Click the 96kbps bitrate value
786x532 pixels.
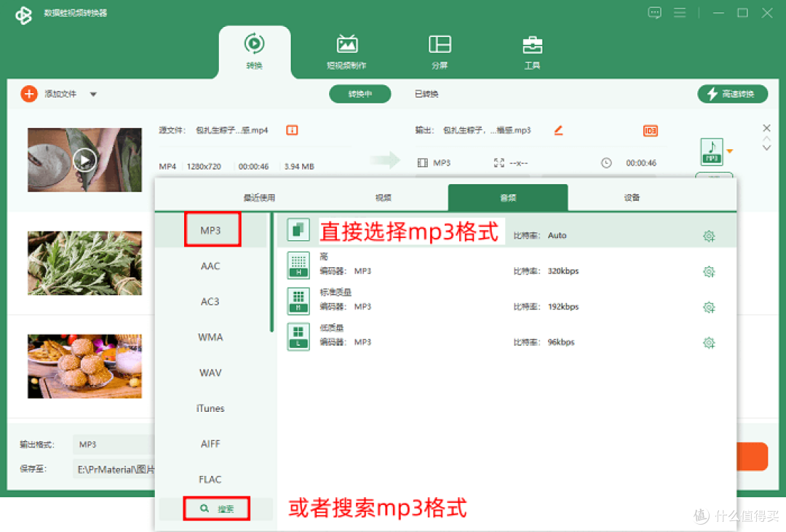pyautogui.click(x=561, y=342)
